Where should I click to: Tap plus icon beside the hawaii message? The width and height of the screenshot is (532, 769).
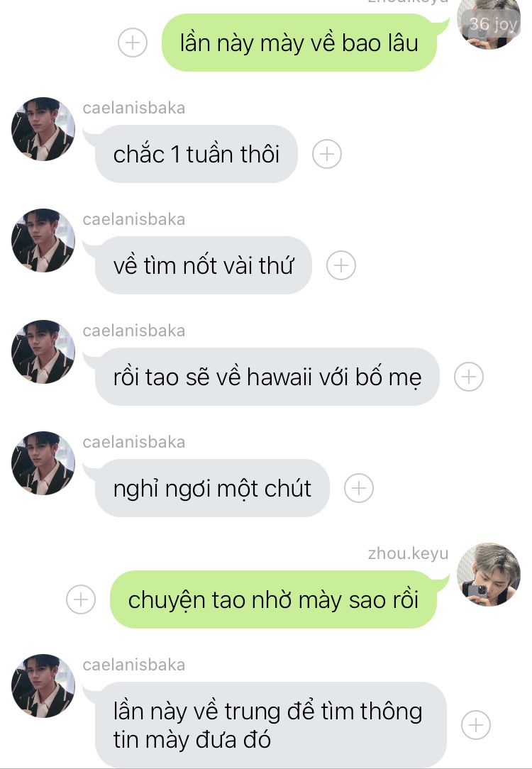[x=469, y=377]
